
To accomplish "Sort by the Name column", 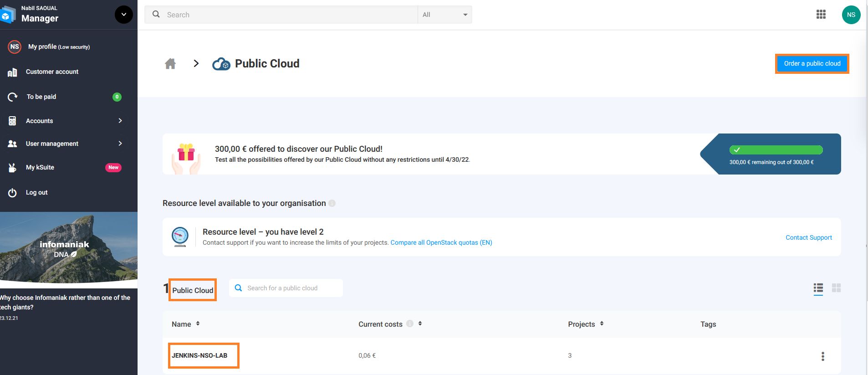I will click(x=186, y=324).
